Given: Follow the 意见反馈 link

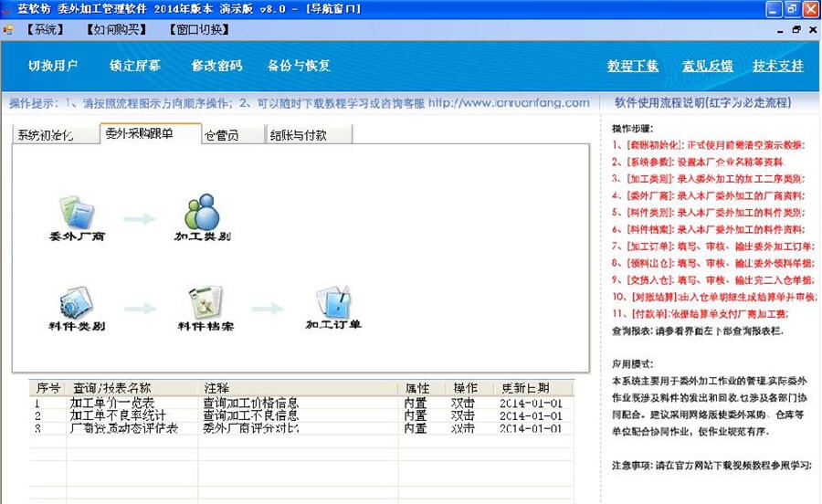Looking at the screenshot, I should pos(707,66).
